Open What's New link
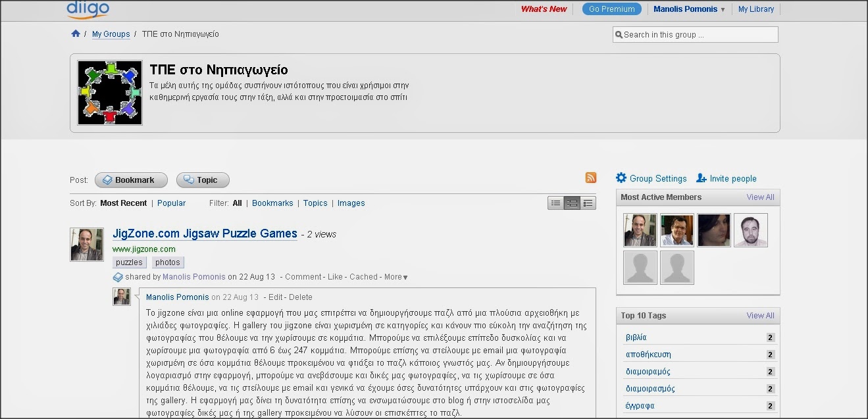 coord(544,9)
